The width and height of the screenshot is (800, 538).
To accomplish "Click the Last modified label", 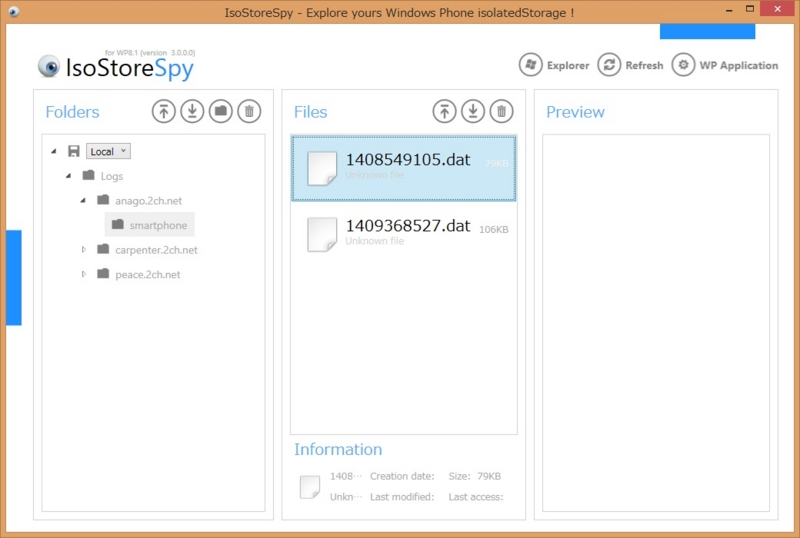I will click(402, 497).
